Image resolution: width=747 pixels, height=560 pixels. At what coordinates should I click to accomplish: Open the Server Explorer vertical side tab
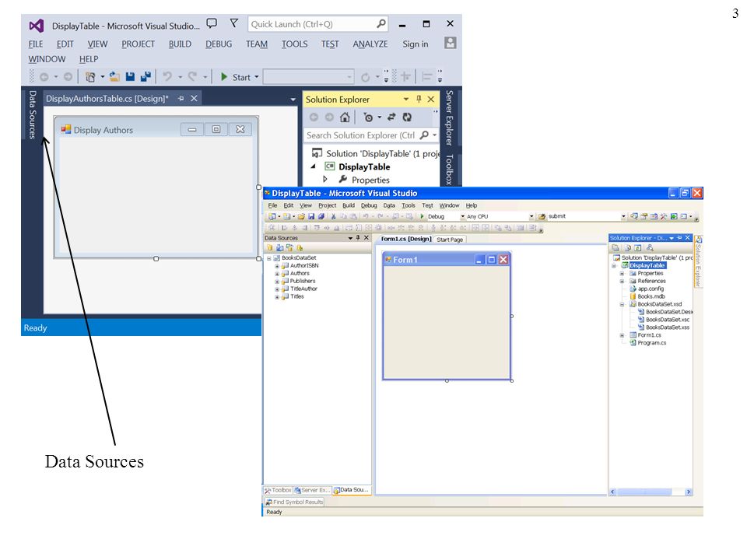(x=449, y=118)
